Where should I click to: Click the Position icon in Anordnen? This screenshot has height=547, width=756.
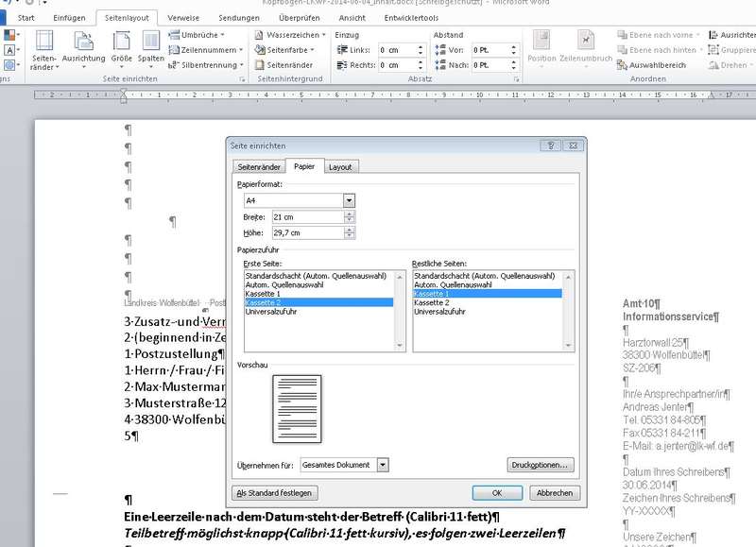tap(541, 41)
